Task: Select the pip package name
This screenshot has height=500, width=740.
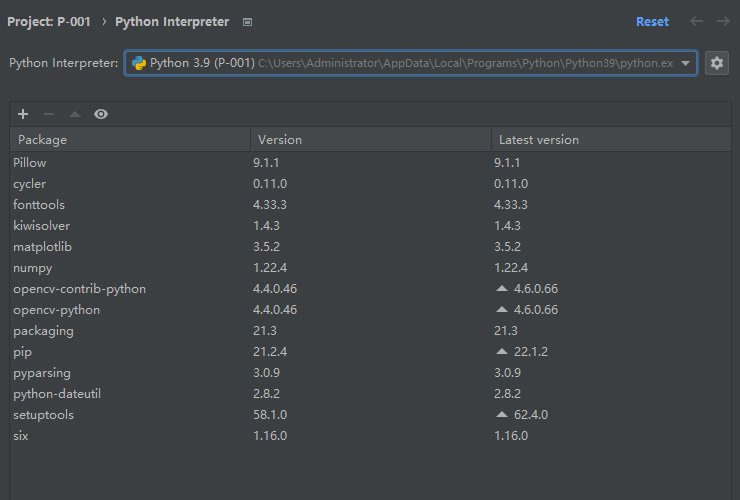Action: click(x=23, y=352)
